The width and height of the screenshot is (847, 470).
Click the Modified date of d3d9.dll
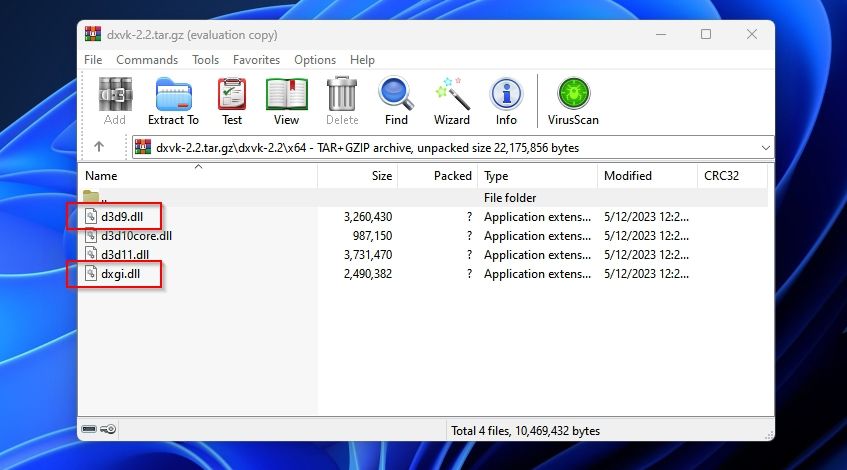point(646,217)
